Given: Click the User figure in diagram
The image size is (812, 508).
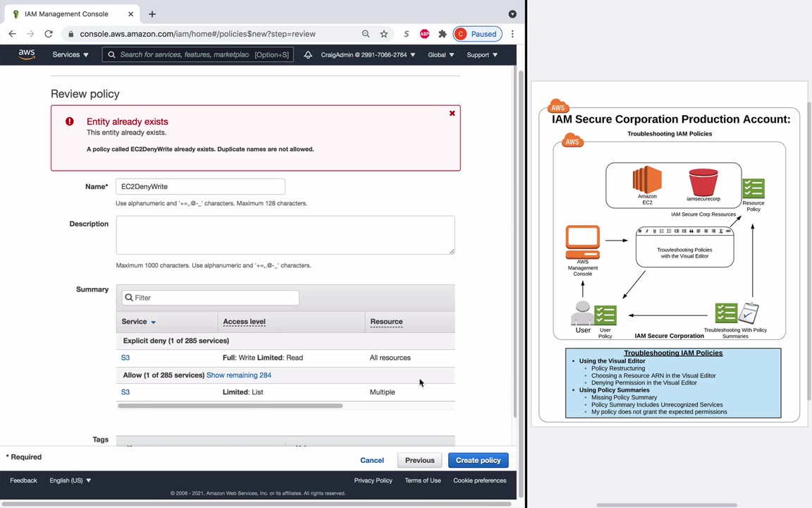Looking at the screenshot, I should coord(582,313).
